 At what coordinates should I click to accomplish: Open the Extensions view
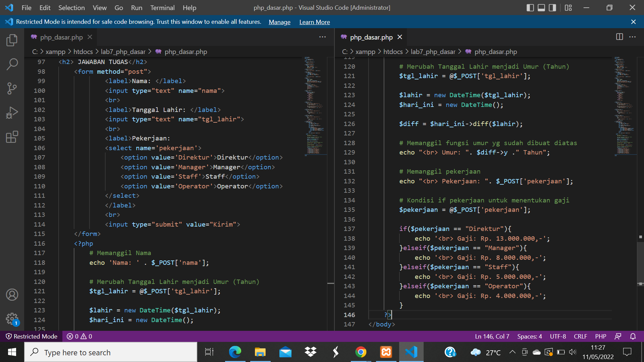pyautogui.click(x=12, y=136)
